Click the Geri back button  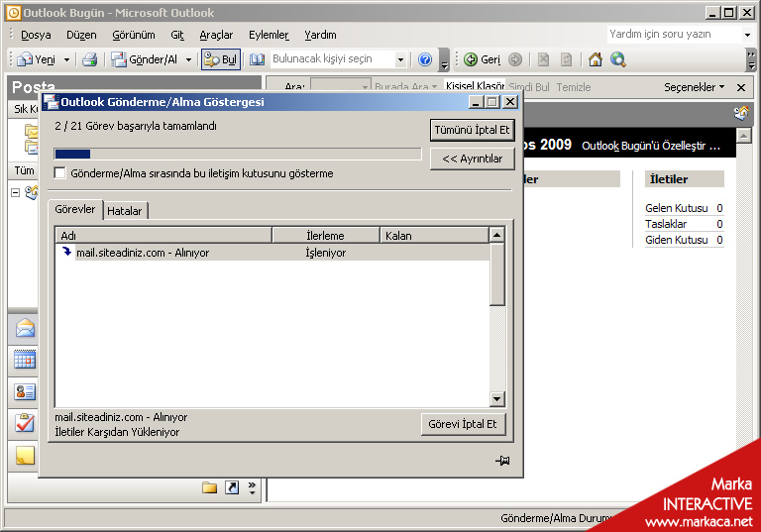(482, 59)
